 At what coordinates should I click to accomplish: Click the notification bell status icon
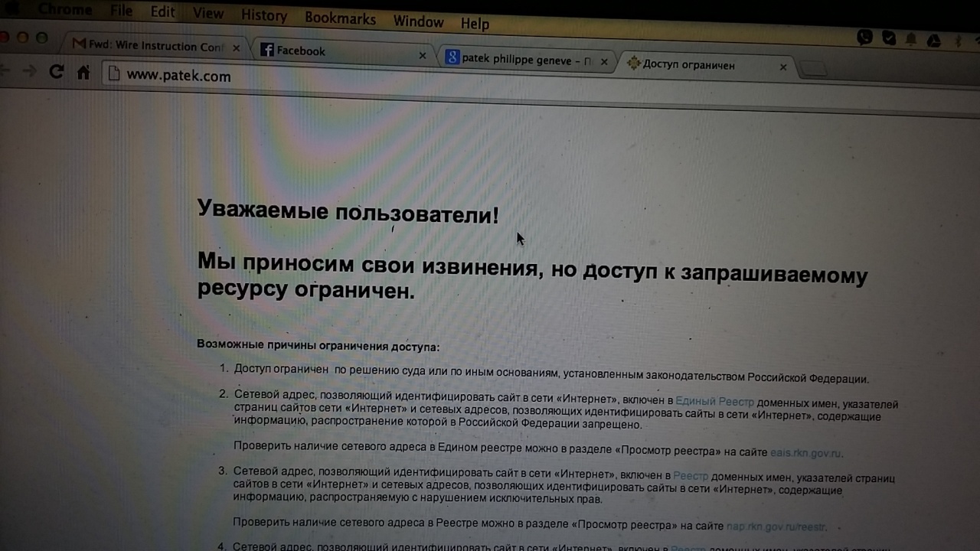click(x=911, y=38)
